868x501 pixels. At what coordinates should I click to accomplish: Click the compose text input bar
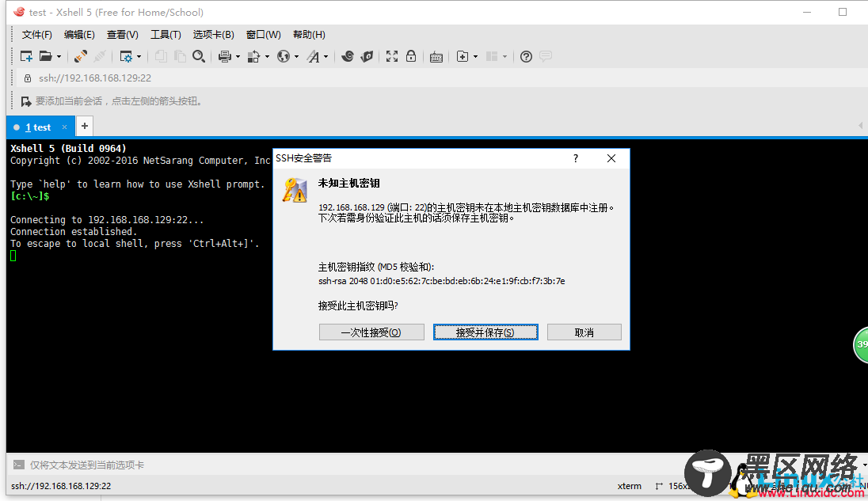click(x=354, y=465)
